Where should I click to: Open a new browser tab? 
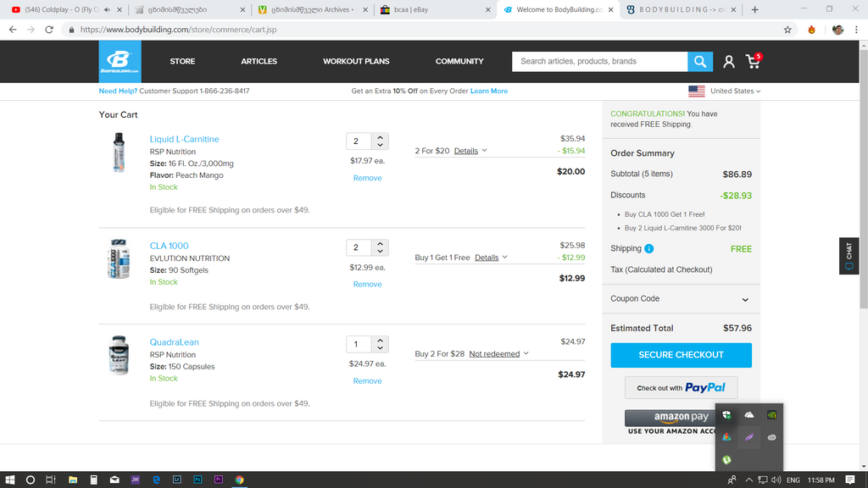(754, 9)
